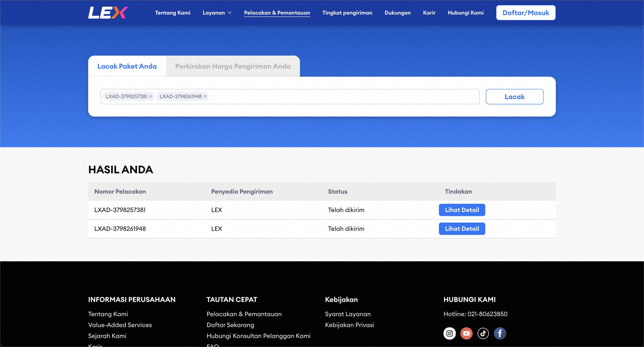Viewport: 644px width, 347px height.
Task: Open Kebijakan Privasi footer link
Action: [349, 325]
